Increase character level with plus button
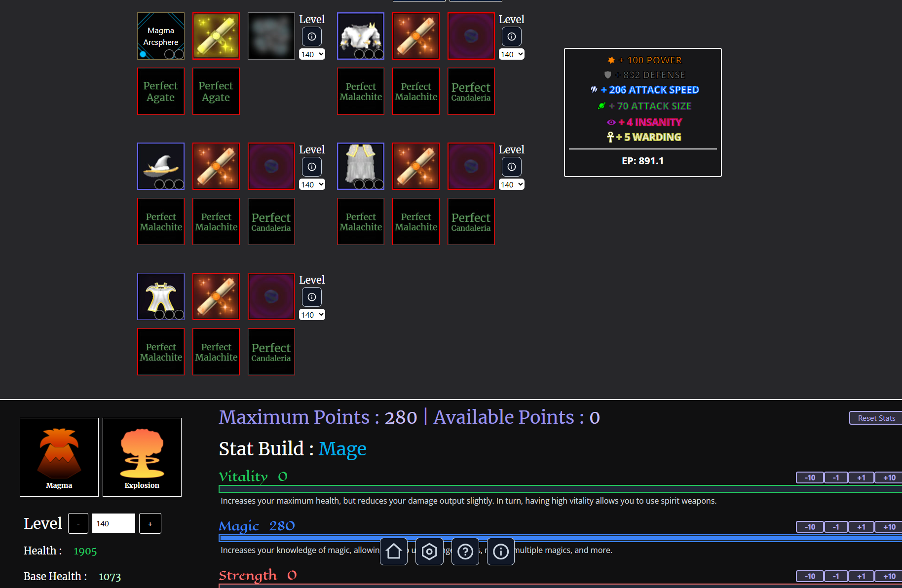This screenshot has height=588, width=902. (150, 523)
